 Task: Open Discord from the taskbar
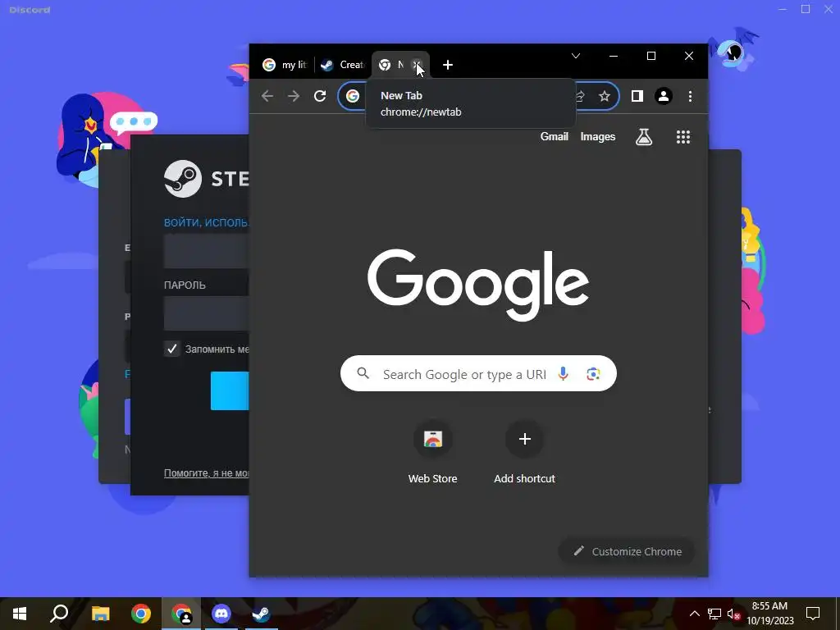pos(221,614)
